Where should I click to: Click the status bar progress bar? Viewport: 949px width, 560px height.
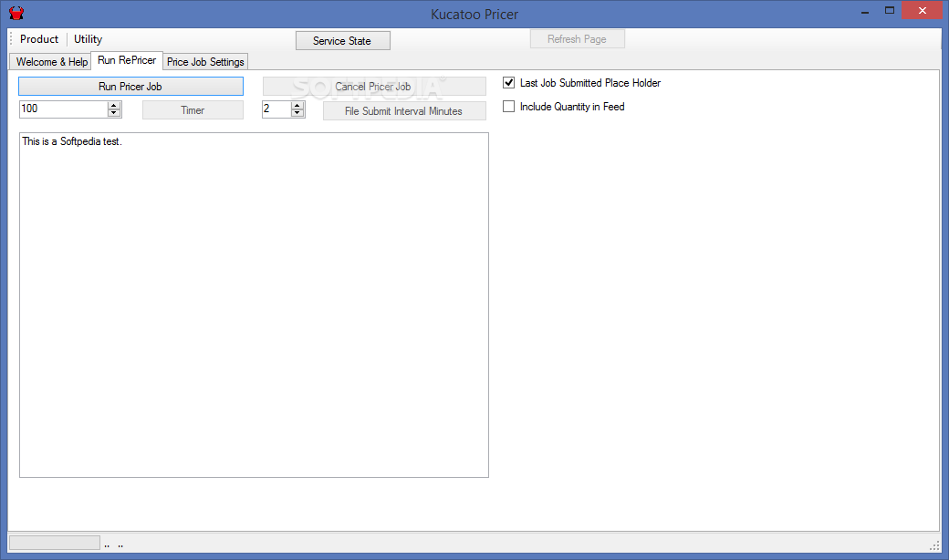[55, 543]
